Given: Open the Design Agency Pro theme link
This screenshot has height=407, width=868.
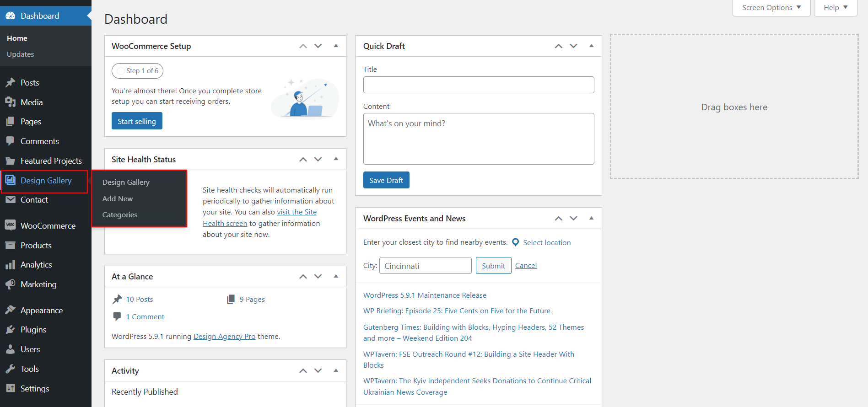Looking at the screenshot, I should [224, 337].
